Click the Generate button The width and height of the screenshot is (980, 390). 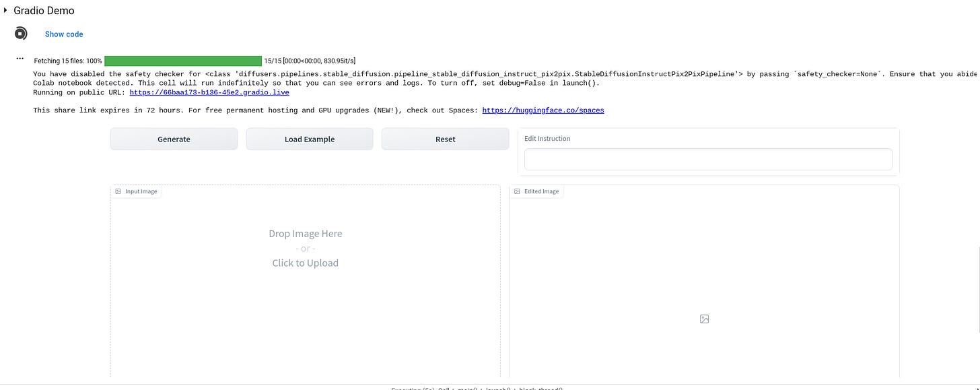174,139
